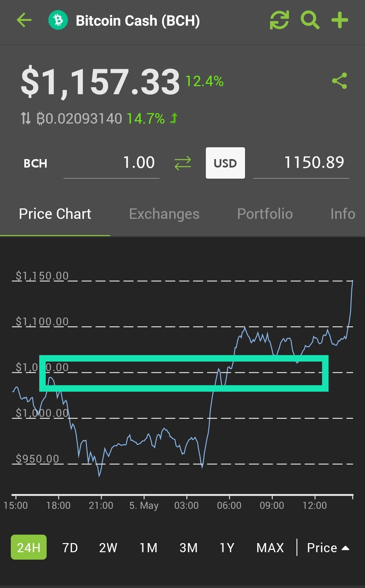365x588 pixels.
Task: Add coin with the plus icon
Action: coord(340,20)
